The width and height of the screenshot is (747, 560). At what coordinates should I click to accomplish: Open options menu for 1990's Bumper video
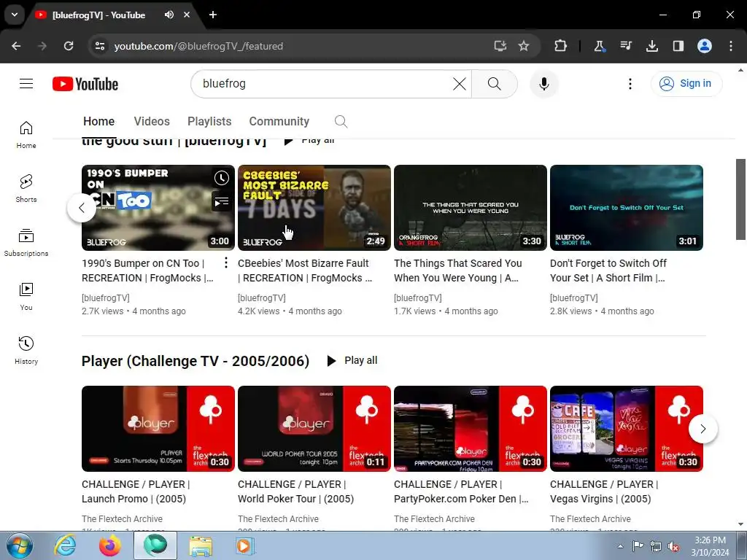226,262
